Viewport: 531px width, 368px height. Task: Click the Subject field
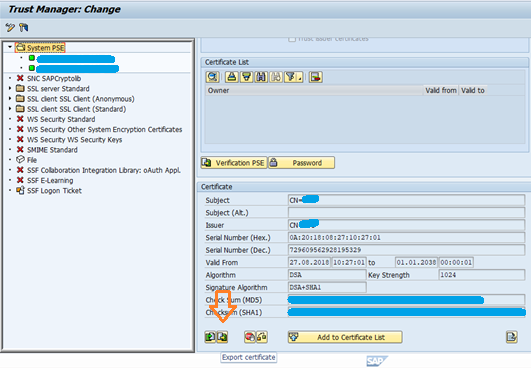pos(406,200)
